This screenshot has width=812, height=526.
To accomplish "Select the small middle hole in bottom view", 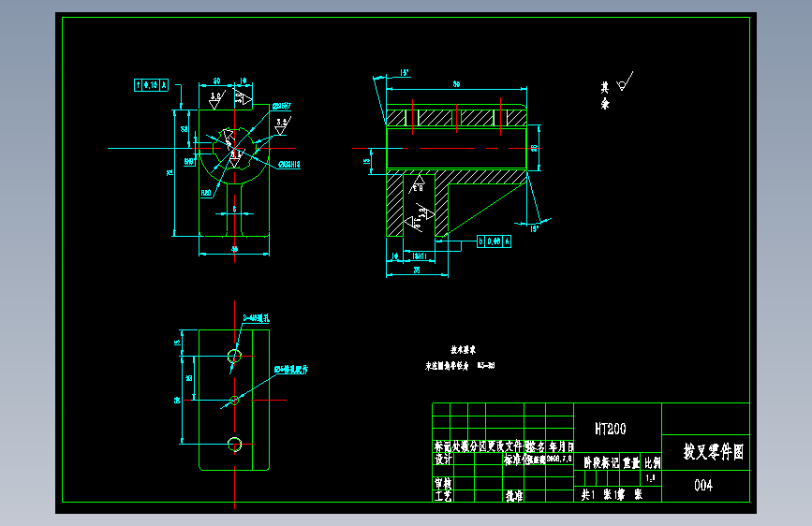I will click(234, 401).
